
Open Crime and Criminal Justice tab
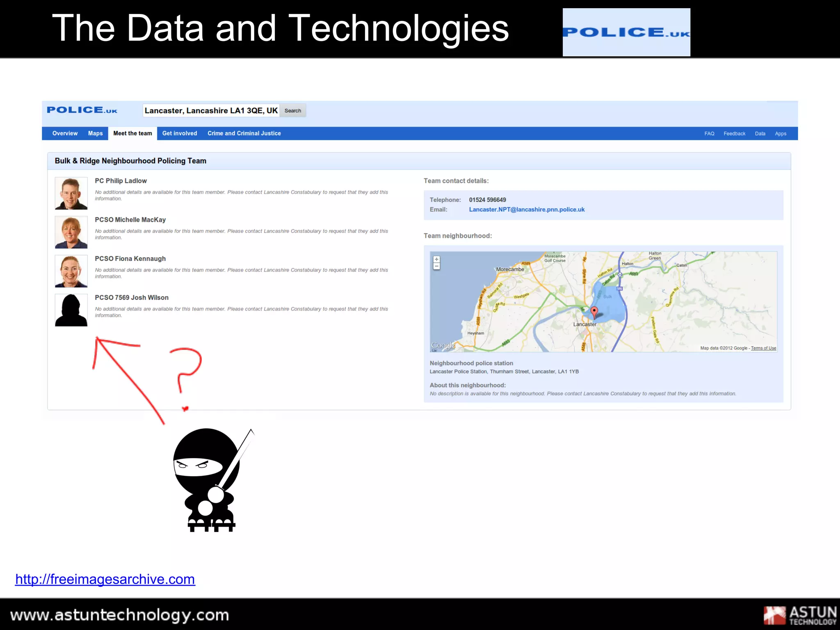(x=244, y=133)
